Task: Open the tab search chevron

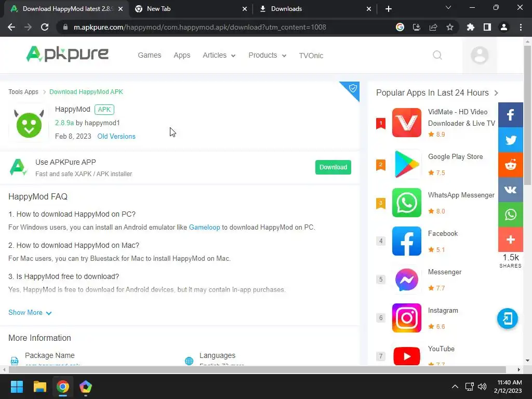Action: point(448,7)
